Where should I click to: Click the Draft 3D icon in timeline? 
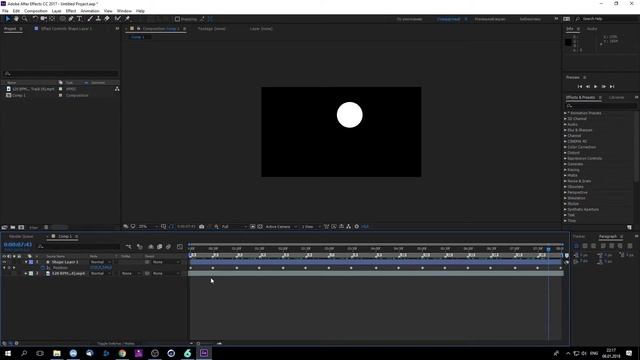[140, 247]
